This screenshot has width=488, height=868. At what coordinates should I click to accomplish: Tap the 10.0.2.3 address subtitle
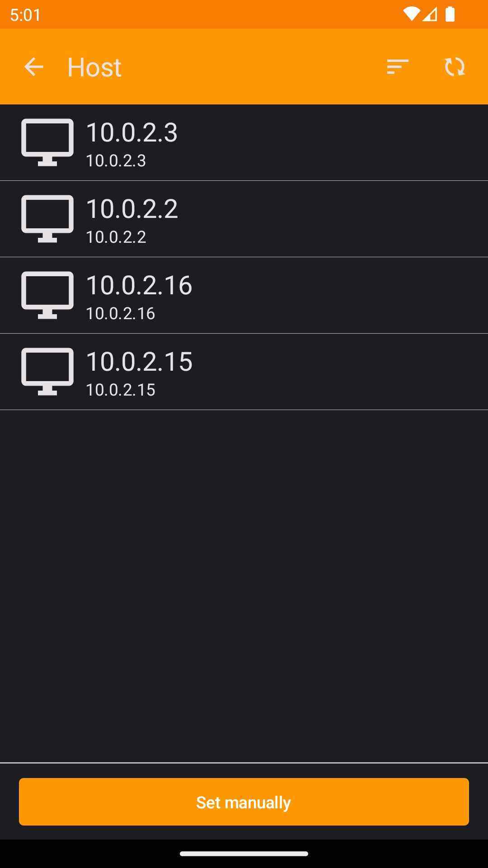coord(116,161)
